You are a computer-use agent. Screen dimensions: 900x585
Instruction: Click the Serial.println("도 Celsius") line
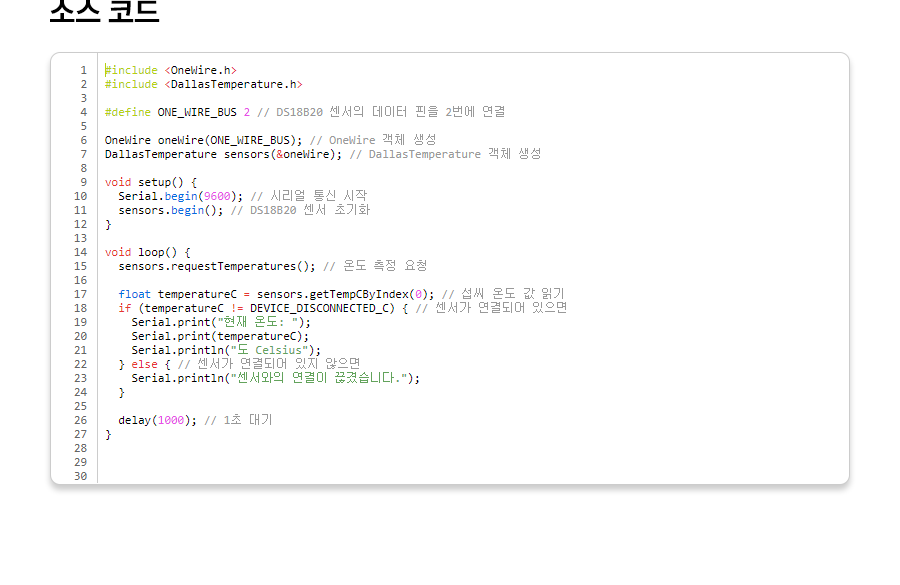tap(226, 350)
